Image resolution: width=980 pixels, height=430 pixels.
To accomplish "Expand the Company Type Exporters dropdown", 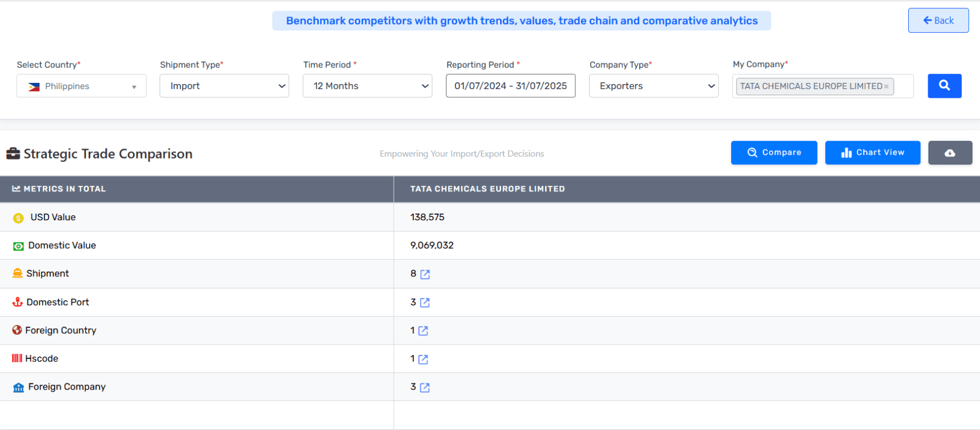I will (653, 86).
